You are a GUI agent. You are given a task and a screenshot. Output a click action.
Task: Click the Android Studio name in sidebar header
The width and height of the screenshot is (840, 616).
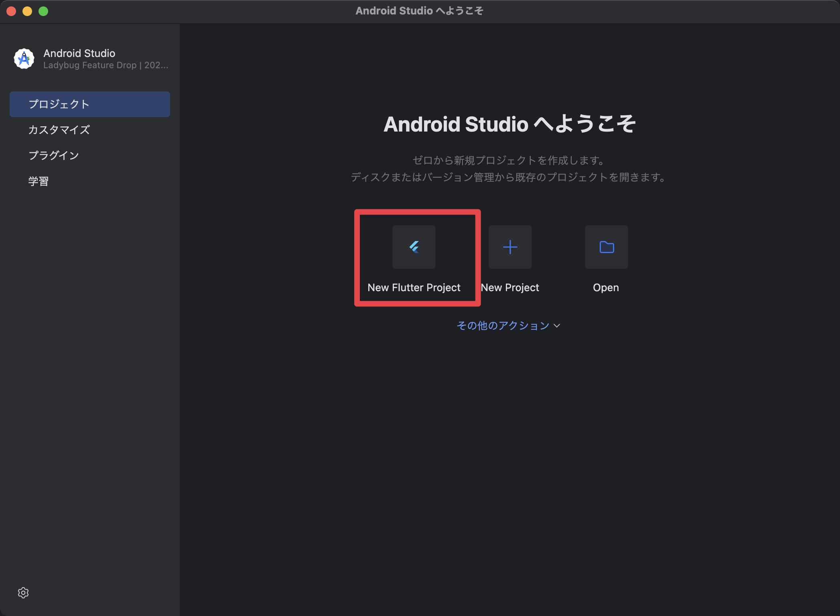point(80,53)
